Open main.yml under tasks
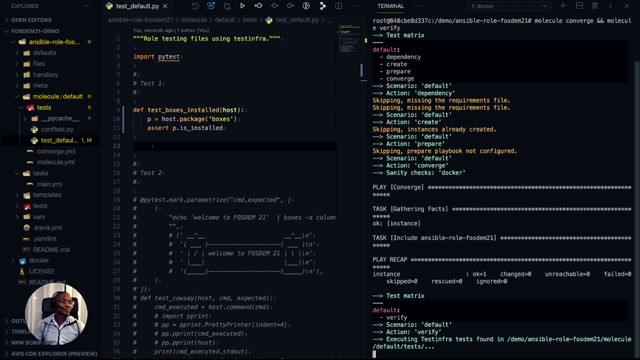Screen dimensions: 640x360 (49, 184)
